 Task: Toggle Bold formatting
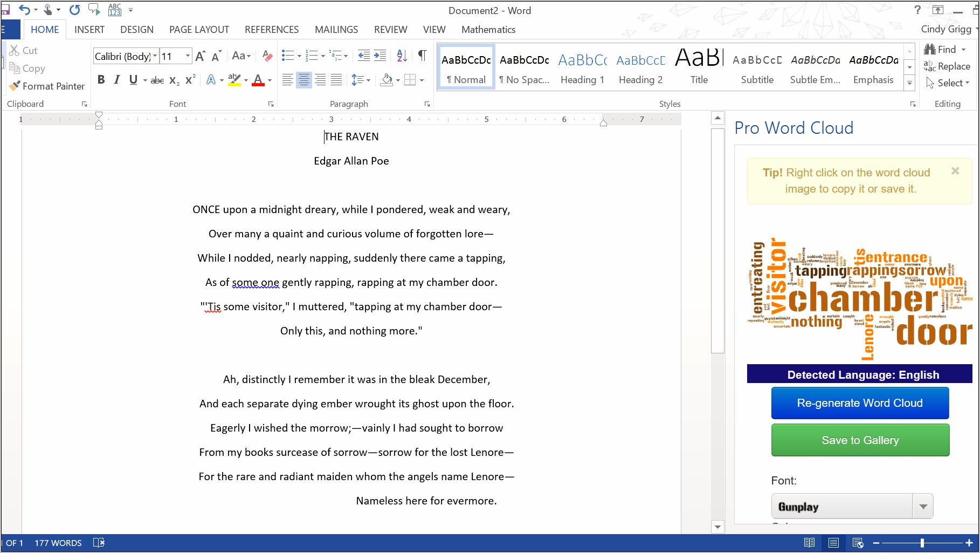pos(101,80)
